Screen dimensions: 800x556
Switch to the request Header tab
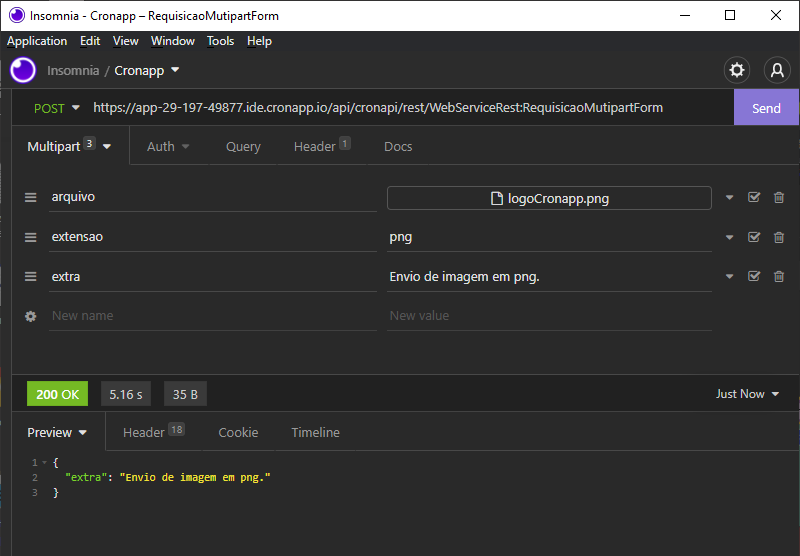tap(322, 146)
